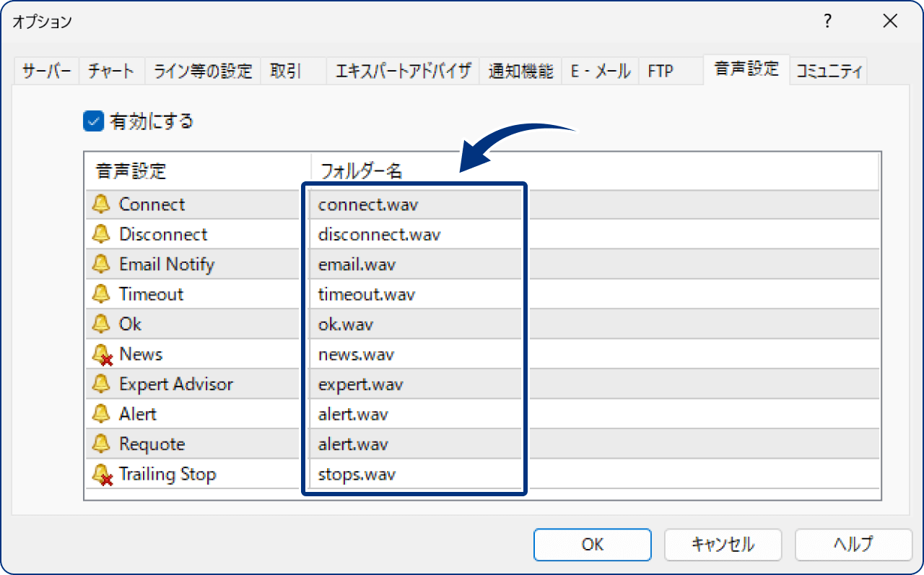Screen dimensions: 924x575
Task: Click the bell icon beside Ok
Action: pos(101,324)
